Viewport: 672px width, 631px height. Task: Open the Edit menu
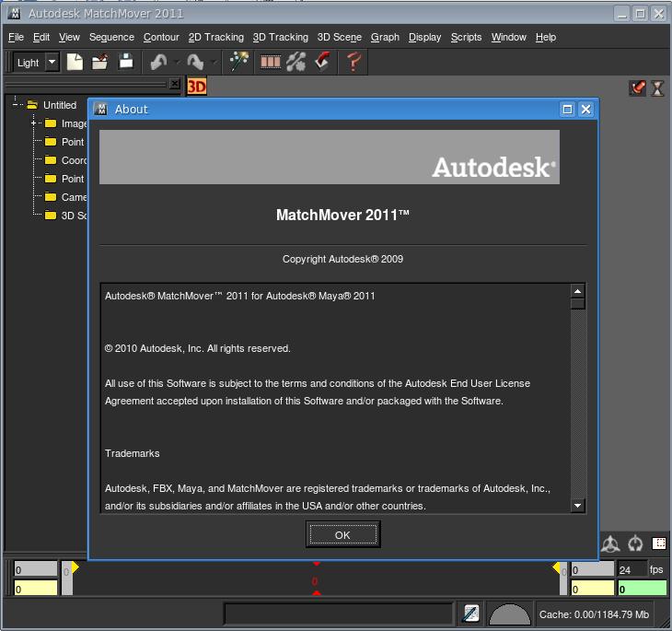41,38
